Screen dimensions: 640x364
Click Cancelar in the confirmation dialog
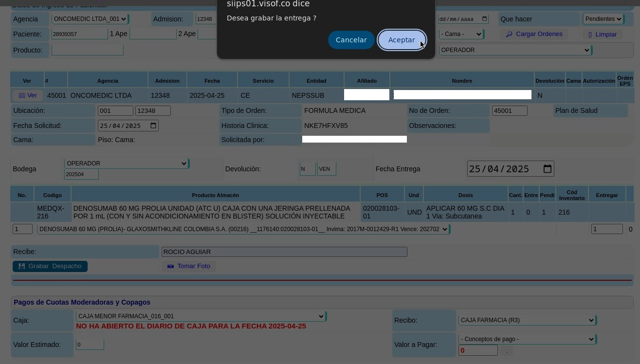[351, 40]
